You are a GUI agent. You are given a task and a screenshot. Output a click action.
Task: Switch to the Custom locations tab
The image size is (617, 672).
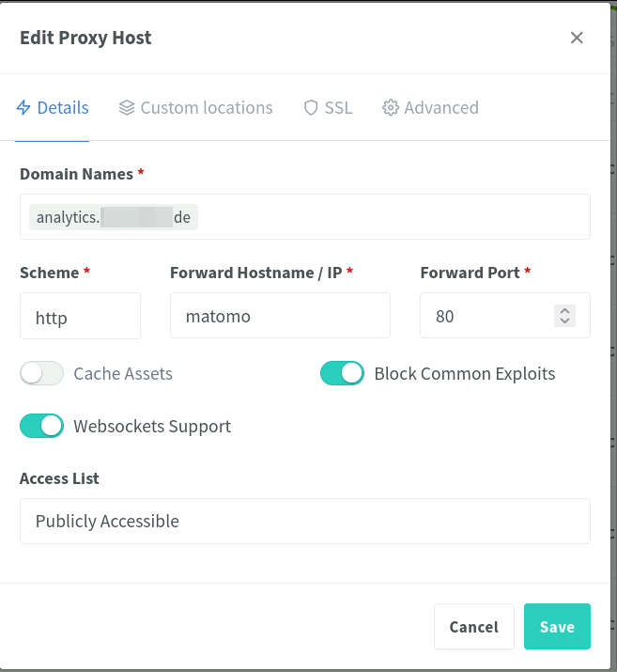[195, 108]
